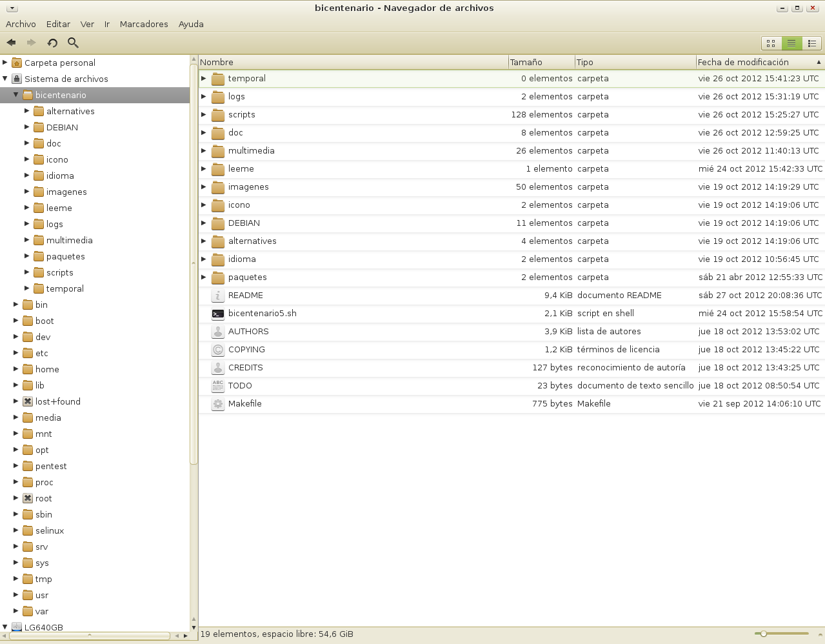Switch to compact view mode

[x=812, y=43]
